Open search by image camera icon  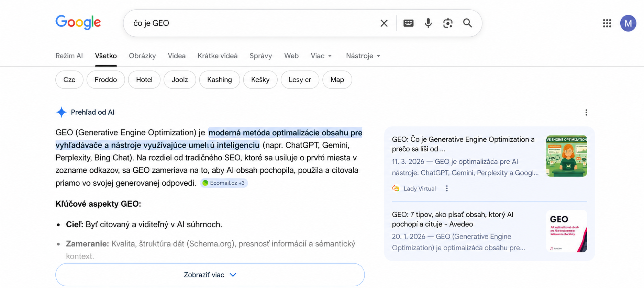(x=448, y=23)
